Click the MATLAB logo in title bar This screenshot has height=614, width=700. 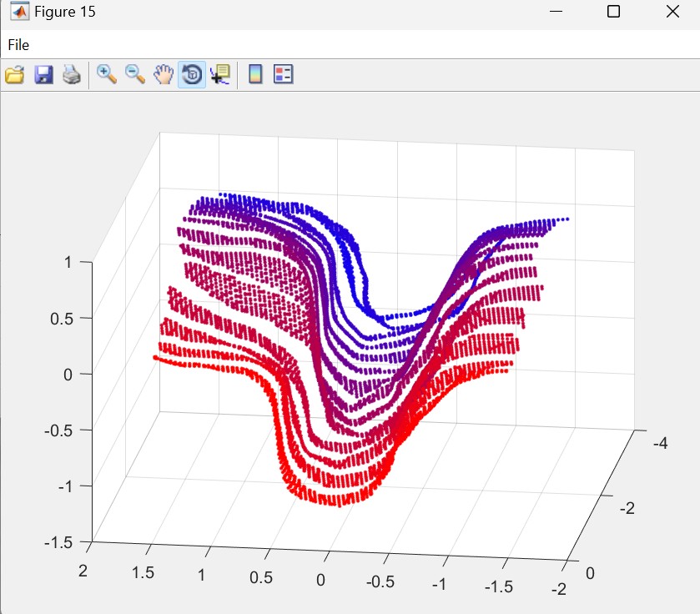pyautogui.click(x=18, y=13)
